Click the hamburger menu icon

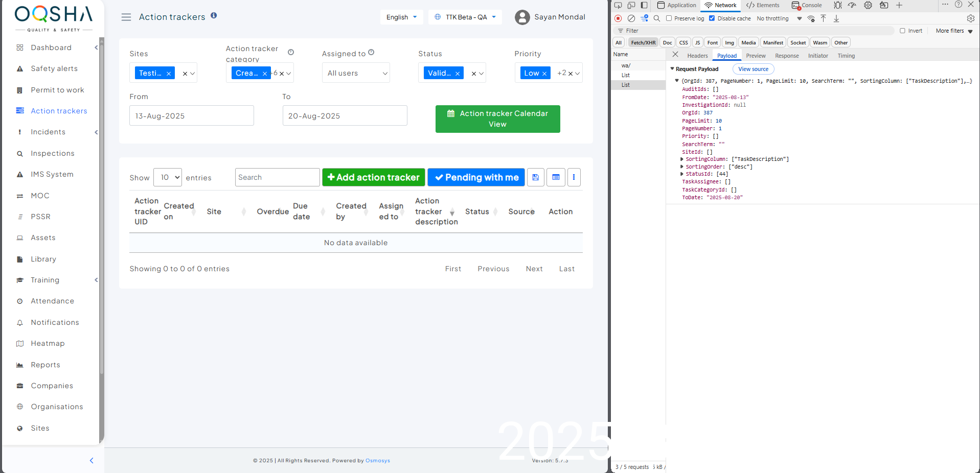click(126, 17)
